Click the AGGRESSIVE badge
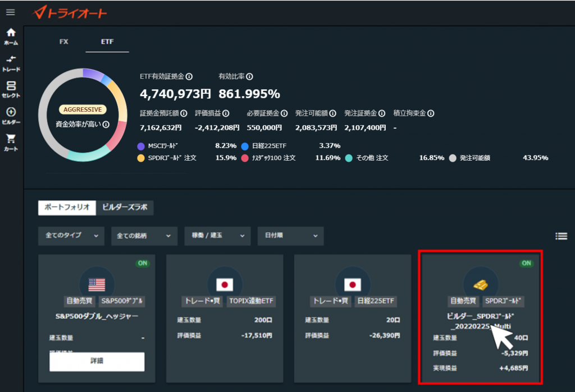Image resolution: width=575 pixels, height=392 pixels. pyautogui.click(x=83, y=110)
